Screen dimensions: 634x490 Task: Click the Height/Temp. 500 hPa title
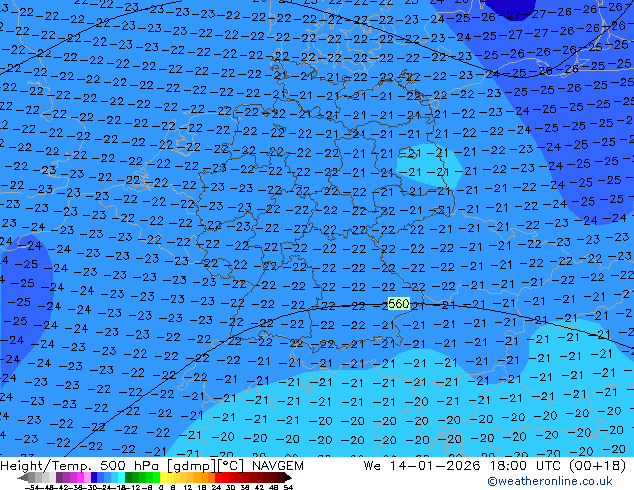[x=79, y=466]
